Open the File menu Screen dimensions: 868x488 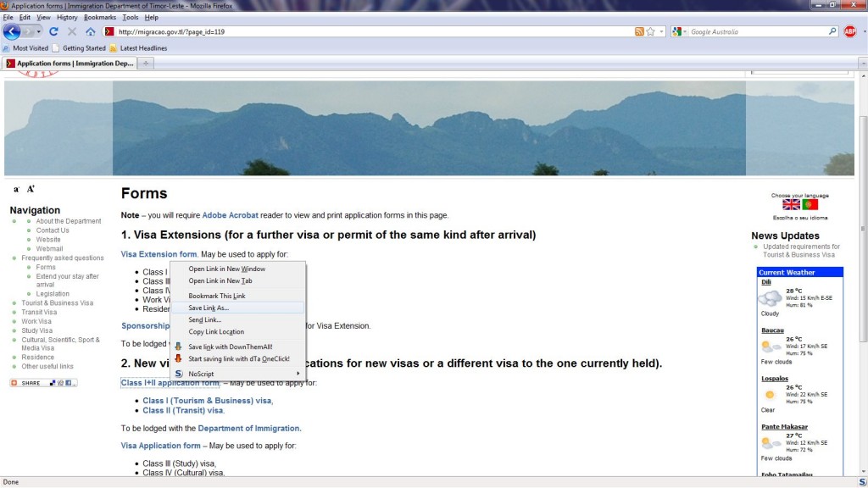point(8,17)
